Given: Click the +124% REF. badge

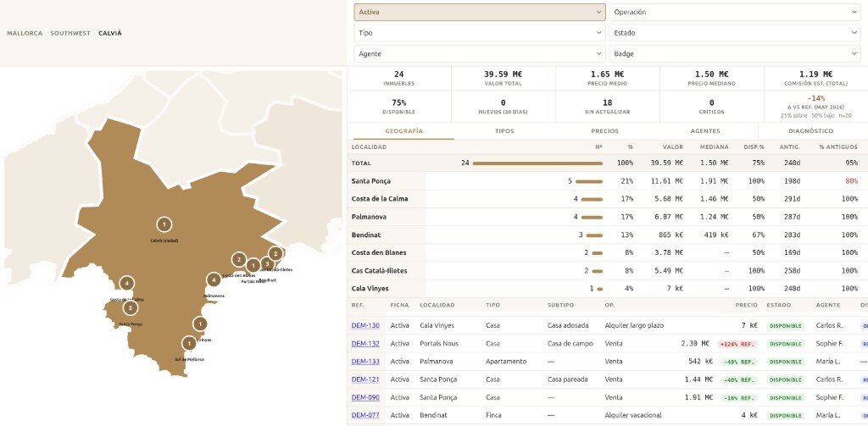Looking at the screenshot, I should coord(737,344).
